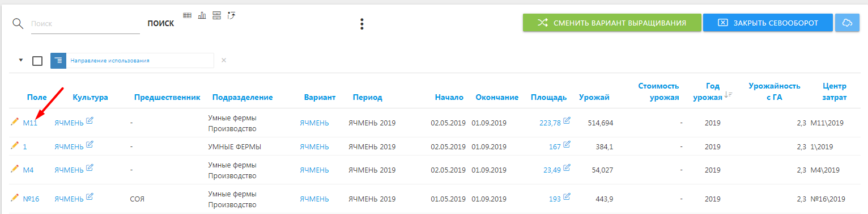Toggle the blue grouping hierarchy icon
Image resolution: width=868 pixels, height=214 pixels.
point(58,61)
